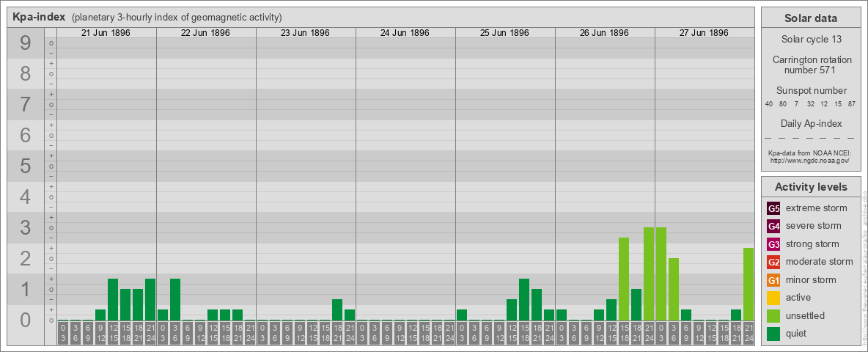
Task: Click the 'Solar data' panel heading
Action: 810,18
